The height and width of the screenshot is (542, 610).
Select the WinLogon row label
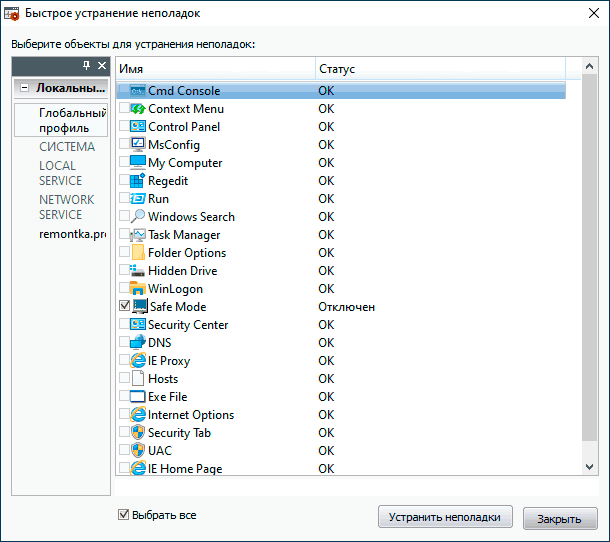coord(175,289)
